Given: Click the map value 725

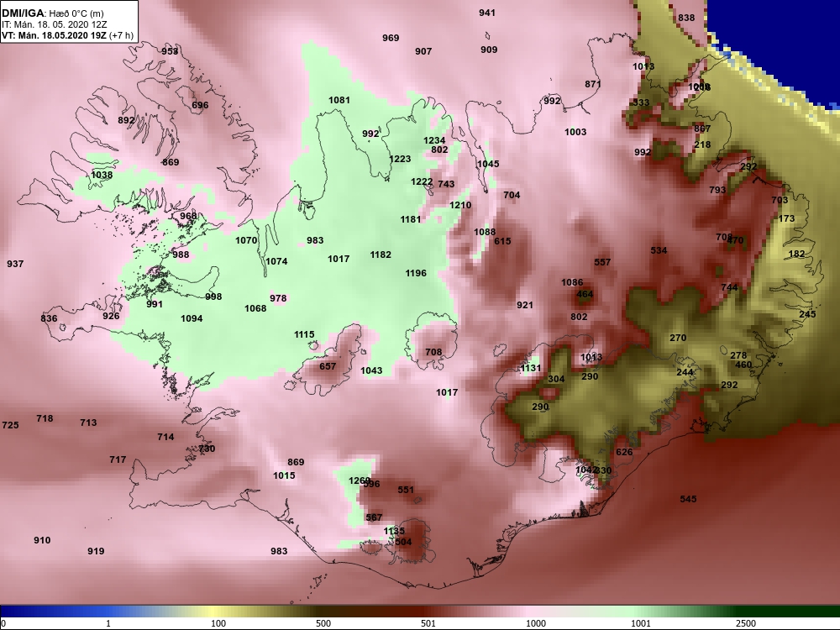Looking at the screenshot, I should 10,425.
